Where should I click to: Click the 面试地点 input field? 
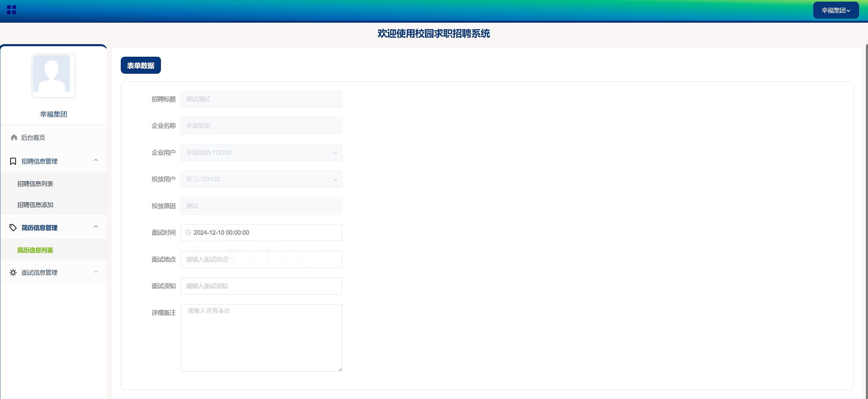[x=261, y=259]
